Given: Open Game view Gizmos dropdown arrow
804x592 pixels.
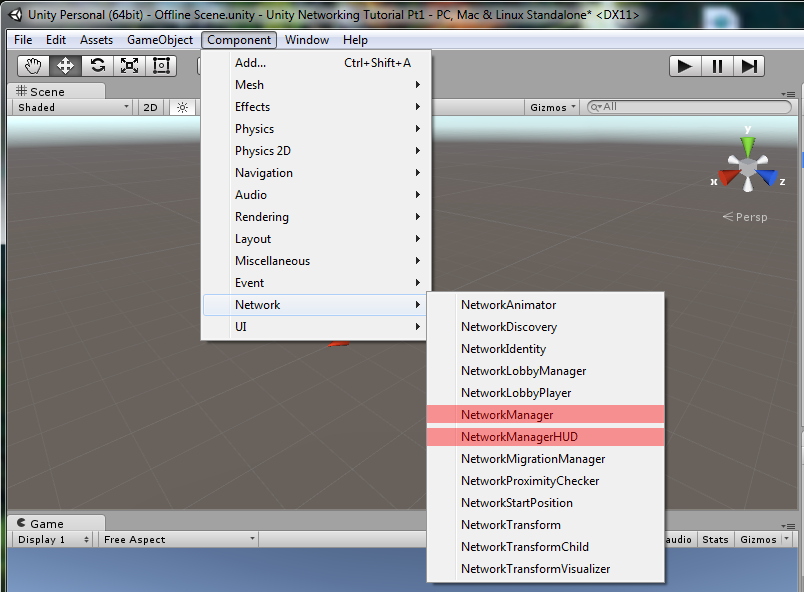Looking at the screenshot, I should 787,539.
